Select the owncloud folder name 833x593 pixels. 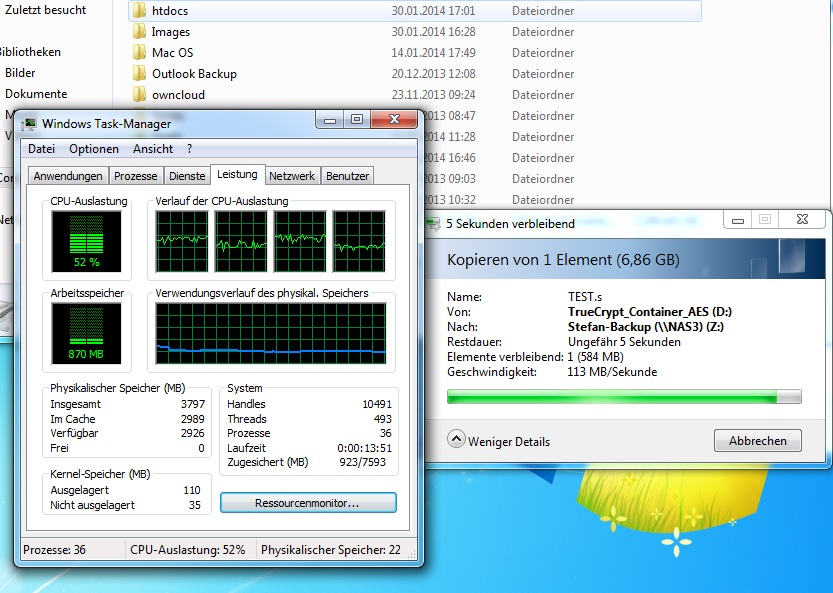178,95
